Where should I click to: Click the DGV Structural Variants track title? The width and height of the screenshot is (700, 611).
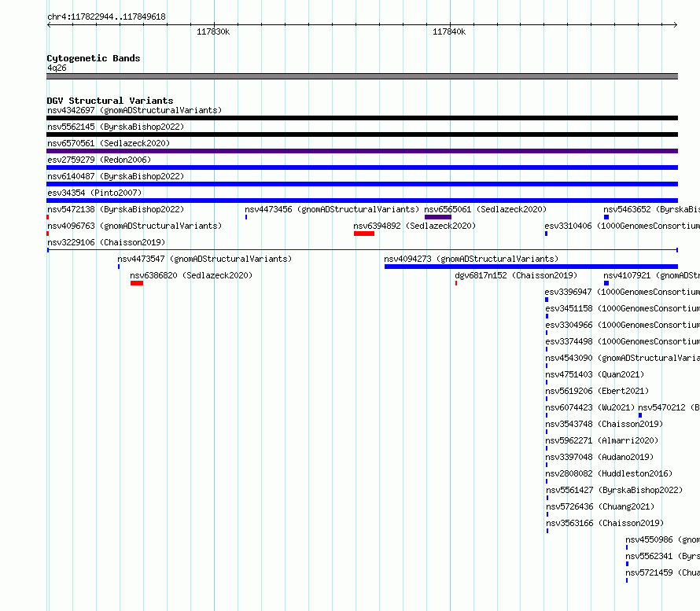110,101
